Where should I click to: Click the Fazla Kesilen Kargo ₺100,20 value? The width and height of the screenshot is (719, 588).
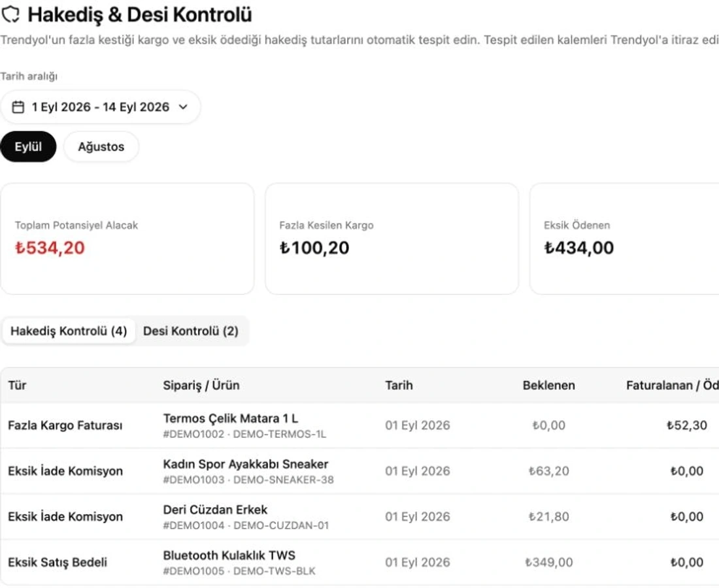[x=314, y=248]
